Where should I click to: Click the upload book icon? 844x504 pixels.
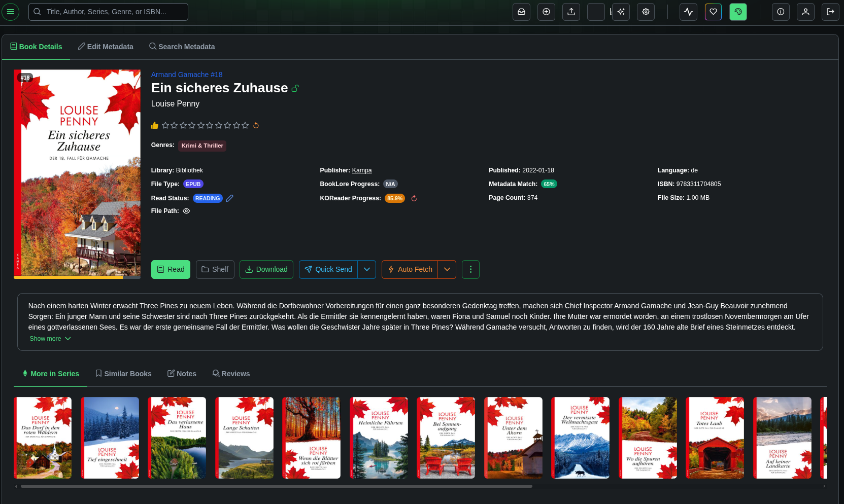pyautogui.click(x=571, y=12)
